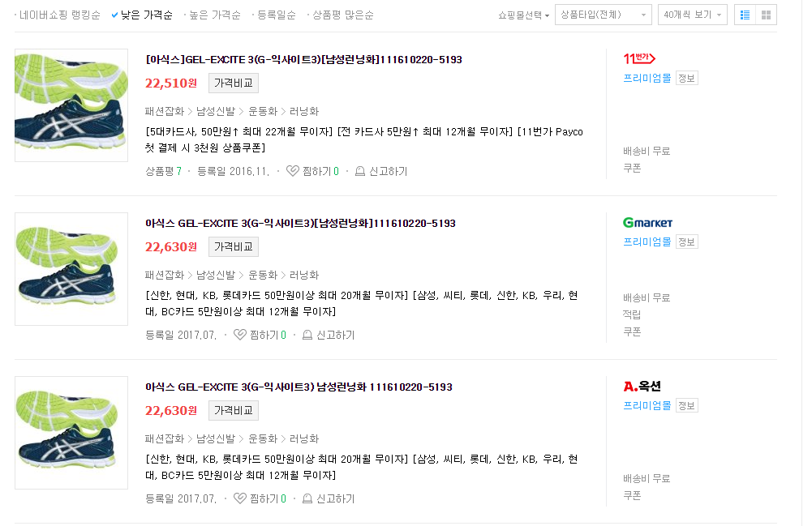
Task: Open the first ASICS shoe thumbnail
Action: click(71, 105)
